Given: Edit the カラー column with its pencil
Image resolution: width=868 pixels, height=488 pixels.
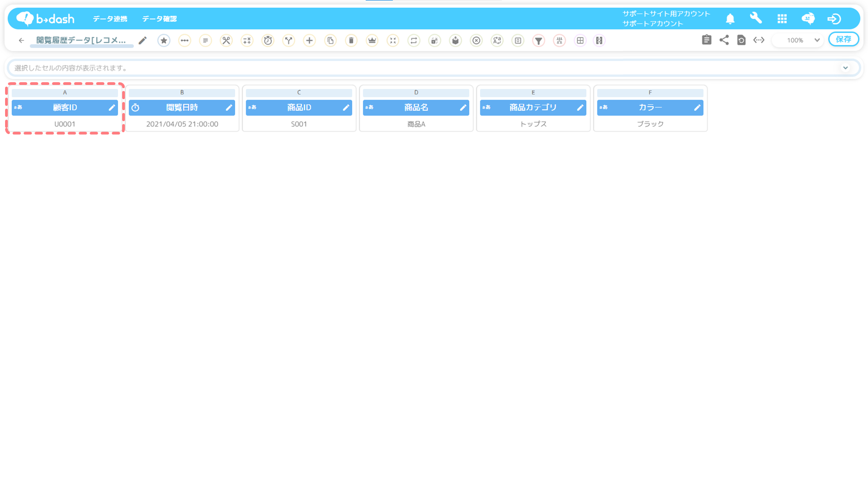Looking at the screenshot, I should (697, 107).
